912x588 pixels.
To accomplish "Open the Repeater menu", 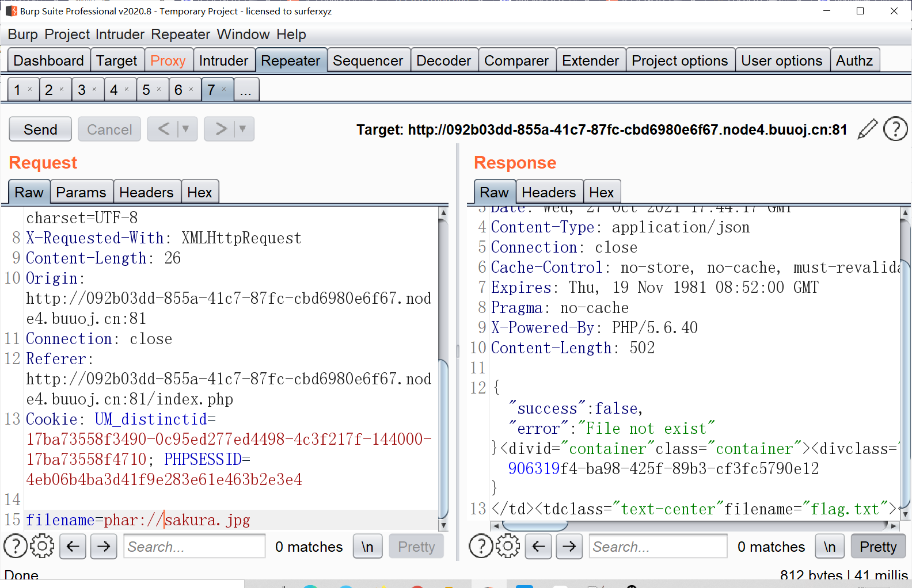I will pos(181,35).
